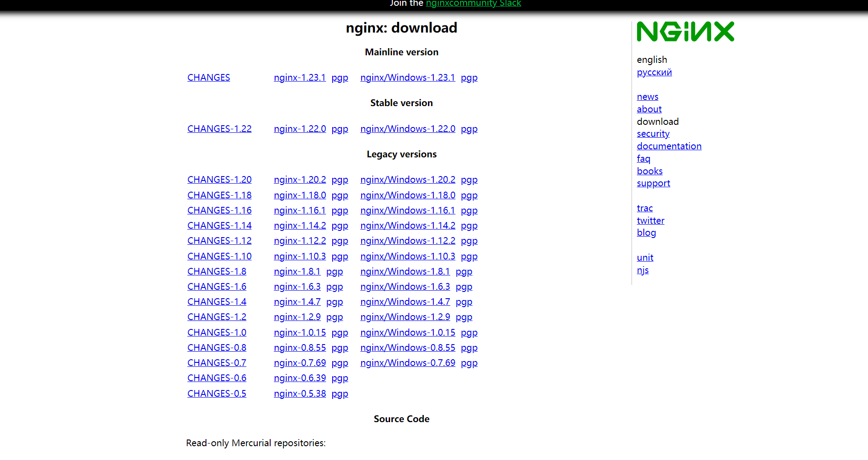The image size is (868, 460).
Task: Open CHANGES-0.5 changelog
Action: 217,394
